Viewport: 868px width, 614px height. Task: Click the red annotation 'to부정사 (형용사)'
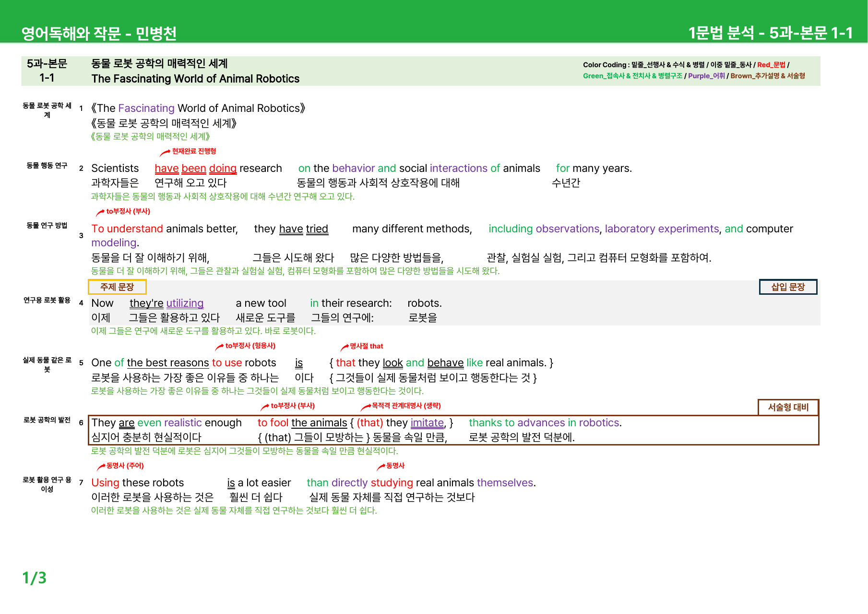point(250,346)
